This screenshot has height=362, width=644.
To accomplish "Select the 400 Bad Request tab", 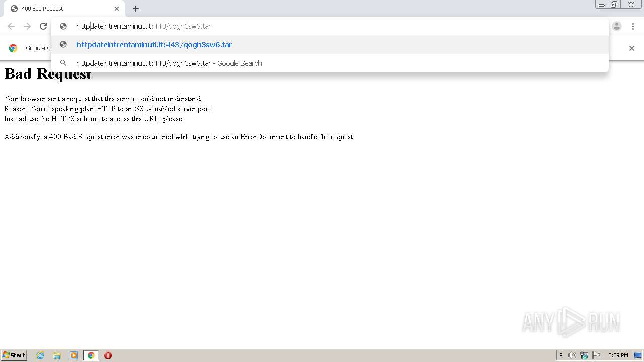I will pos(63,9).
